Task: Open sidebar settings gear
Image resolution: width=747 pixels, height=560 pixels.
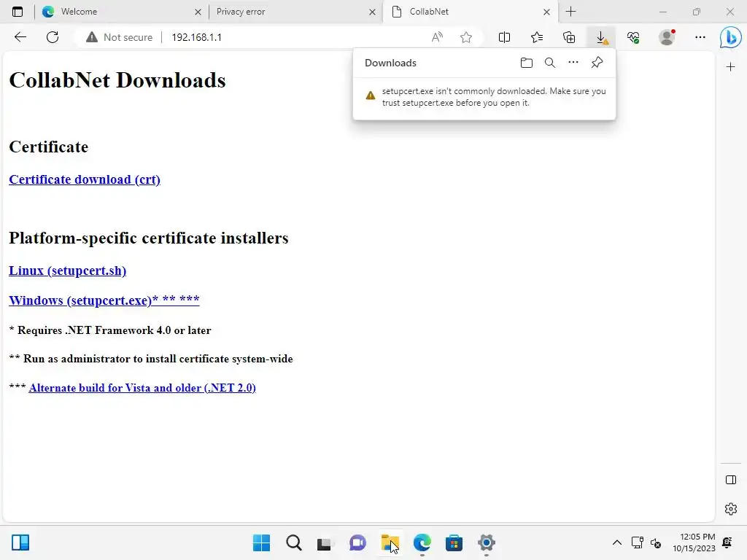Action: 730,509
